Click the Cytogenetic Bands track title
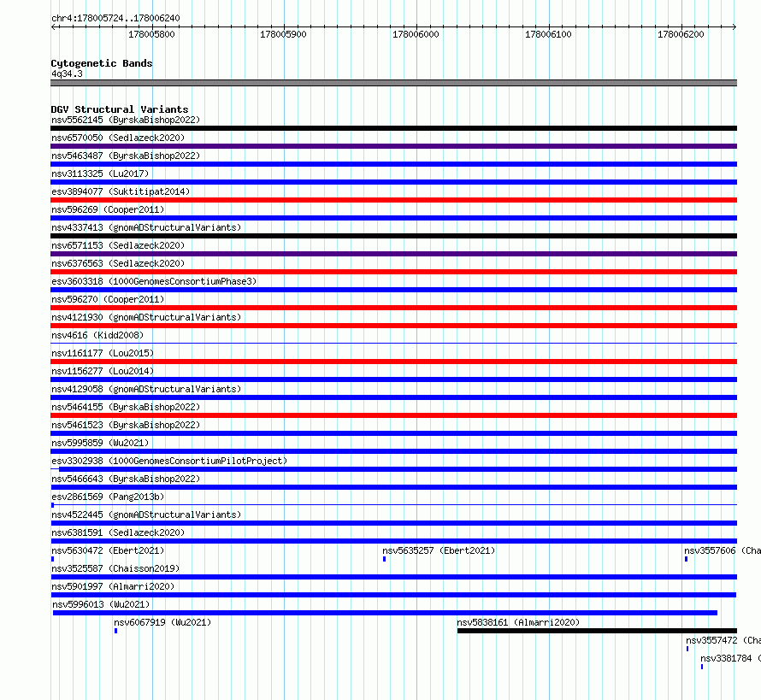The height and width of the screenshot is (700, 761). [x=102, y=63]
